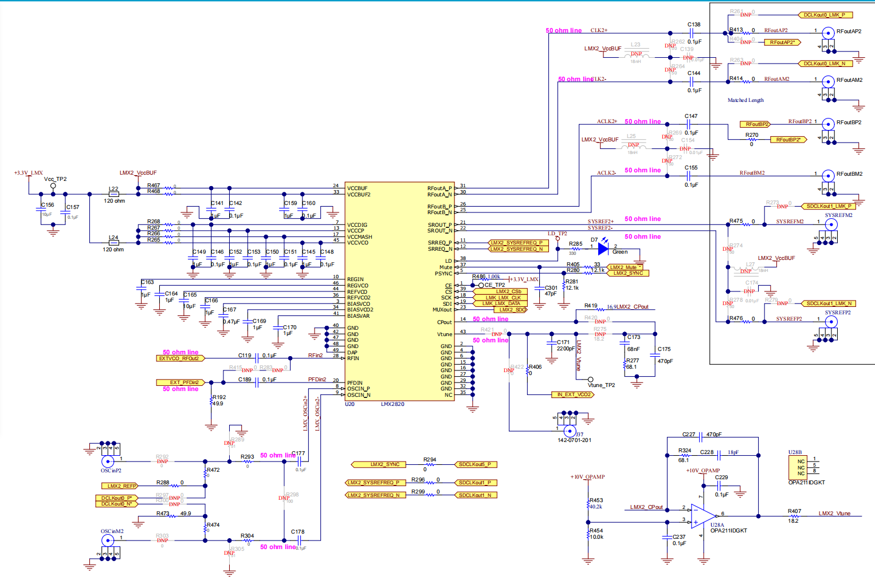Select the R453 resistor symbol
Screen dimensions: 875x588
[588, 504]
